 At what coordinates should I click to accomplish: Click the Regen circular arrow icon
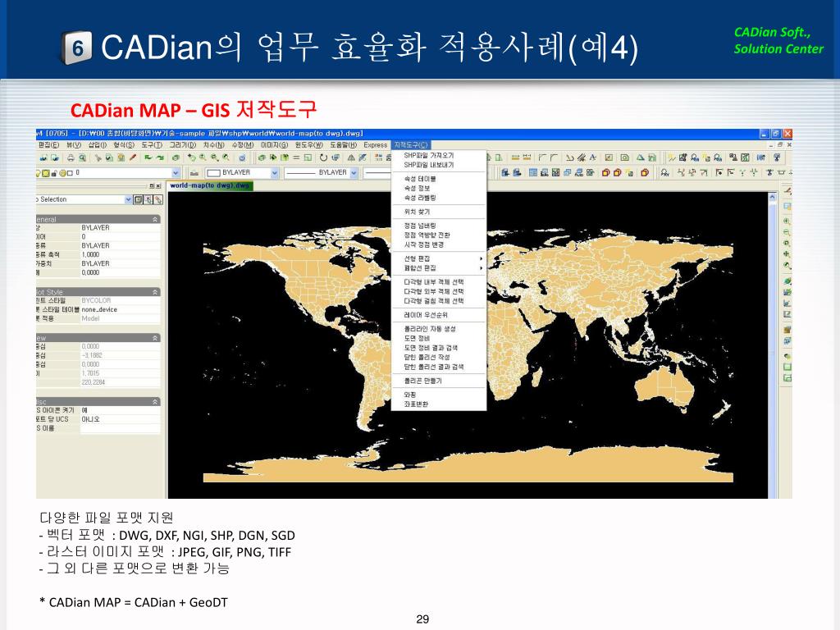click(x=323, y=158)
